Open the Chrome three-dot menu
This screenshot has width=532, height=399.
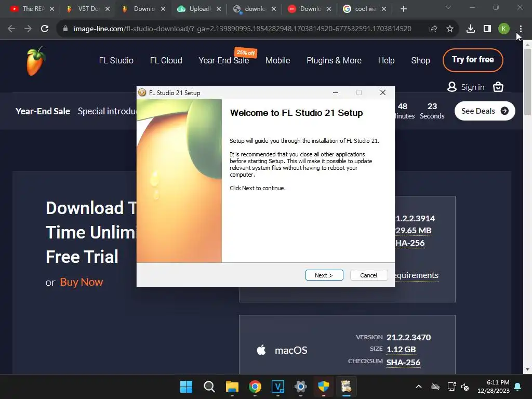click(x=521, y=29)
